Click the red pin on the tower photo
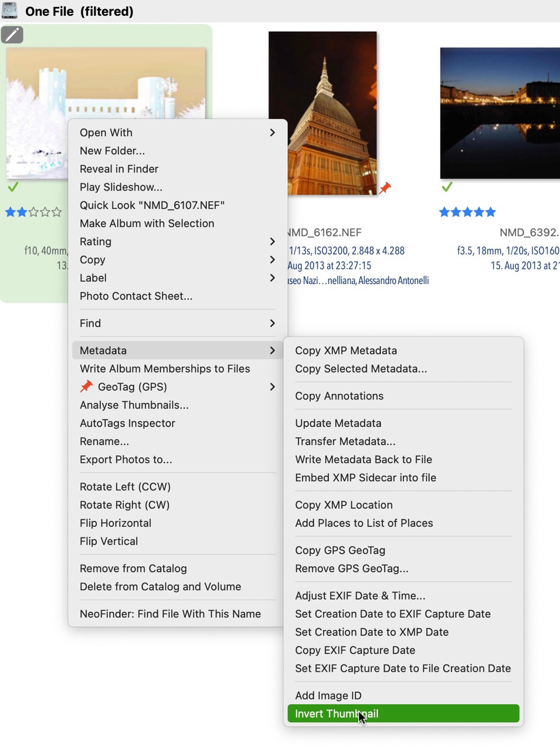Screen dimensions: 560x751 click(385, 188)
